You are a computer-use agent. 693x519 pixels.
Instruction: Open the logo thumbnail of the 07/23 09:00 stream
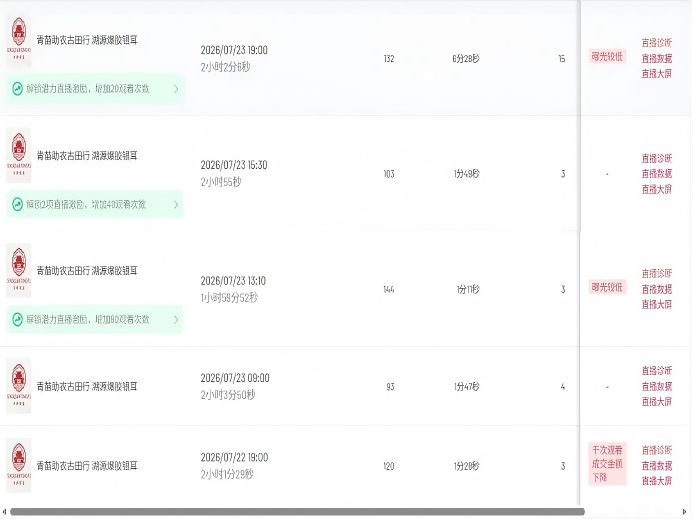coord(19,386)
